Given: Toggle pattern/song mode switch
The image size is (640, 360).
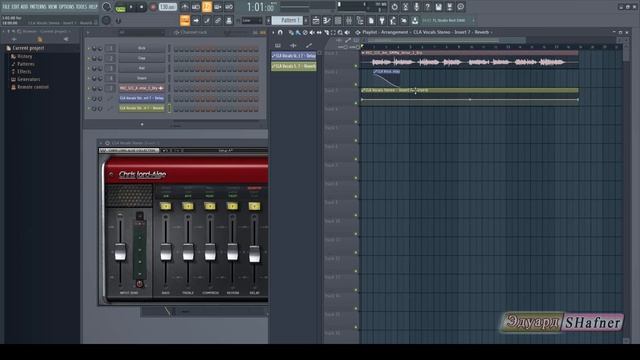Looking at the screenshot, I should (120, 7).
